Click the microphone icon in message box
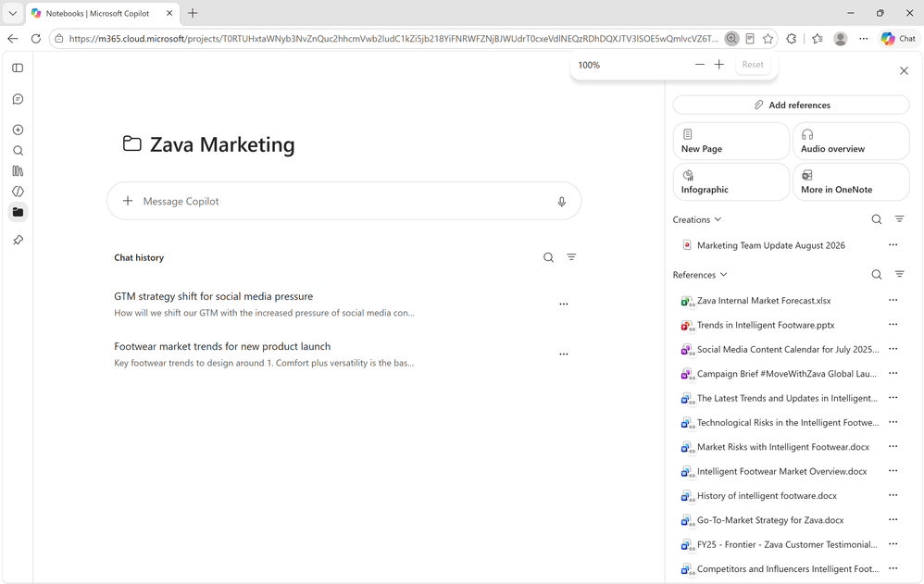 tap(562, 202)
